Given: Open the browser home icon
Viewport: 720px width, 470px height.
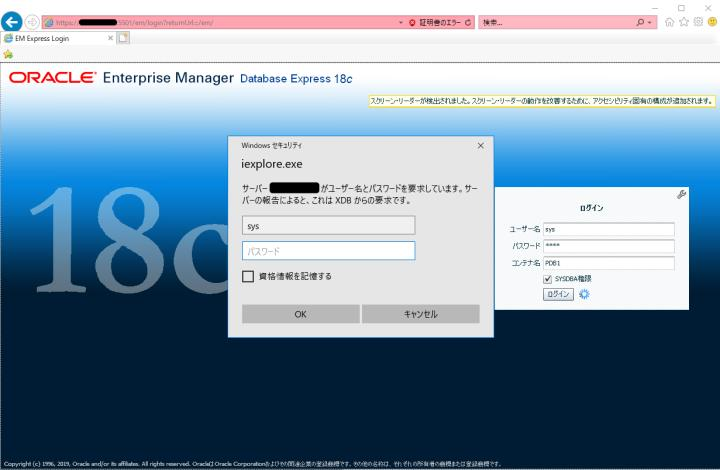Looking at the screenshot, I should pyautogui.click(x=669, y=22).
